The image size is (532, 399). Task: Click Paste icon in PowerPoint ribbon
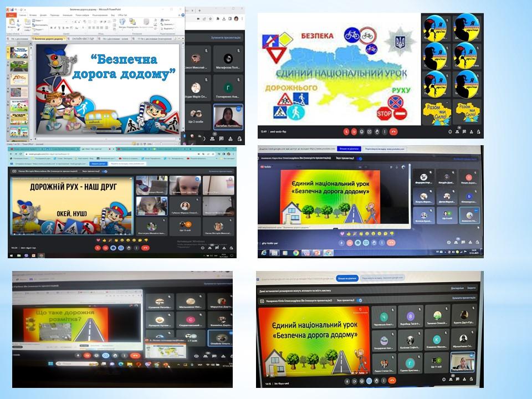coord(12,22)
